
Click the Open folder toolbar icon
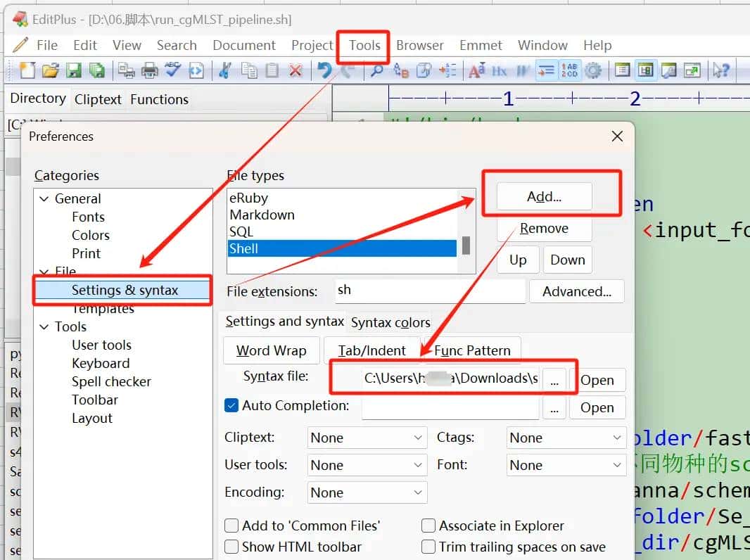[50, 70]
